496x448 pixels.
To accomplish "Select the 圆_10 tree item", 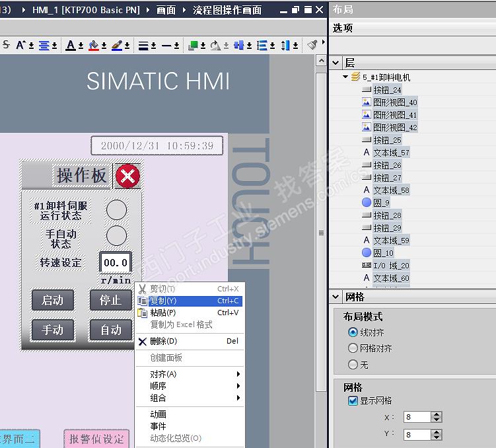I will tap(383, 253).
